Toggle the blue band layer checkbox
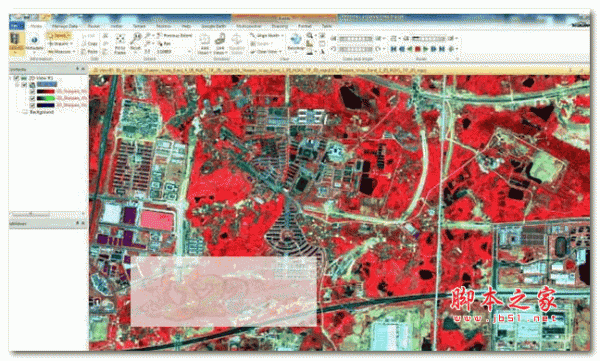 point(32,105)
